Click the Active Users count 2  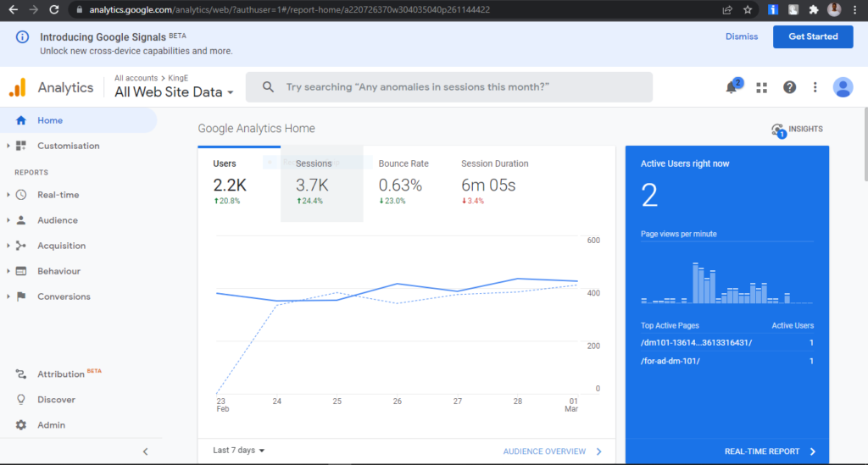[x=649, y=195]
